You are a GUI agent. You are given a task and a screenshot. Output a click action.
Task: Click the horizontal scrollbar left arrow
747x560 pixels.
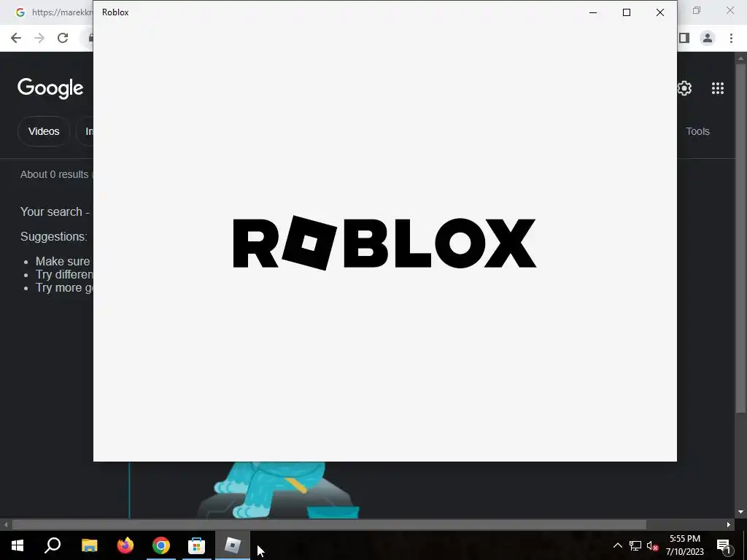[x=5, y=524]
